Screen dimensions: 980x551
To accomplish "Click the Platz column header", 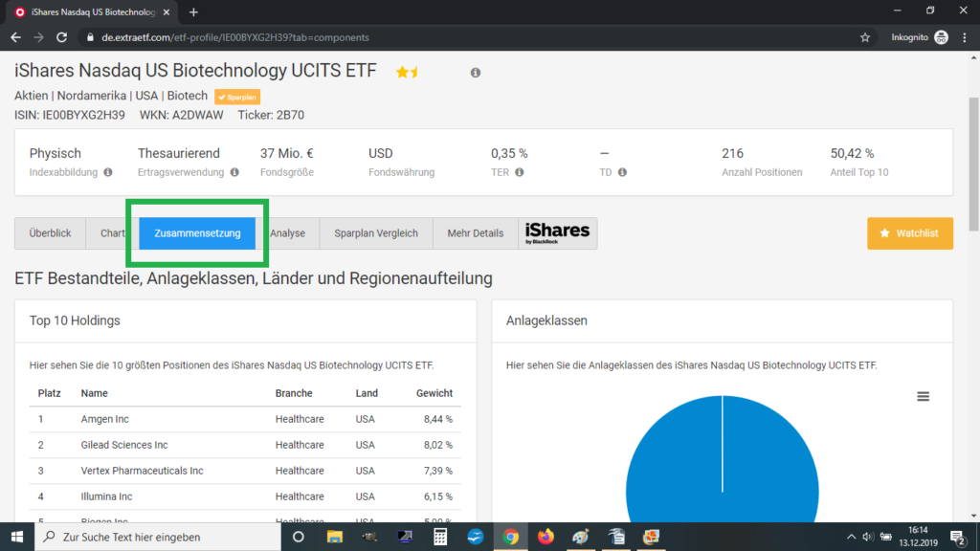I will pos(50,393).
